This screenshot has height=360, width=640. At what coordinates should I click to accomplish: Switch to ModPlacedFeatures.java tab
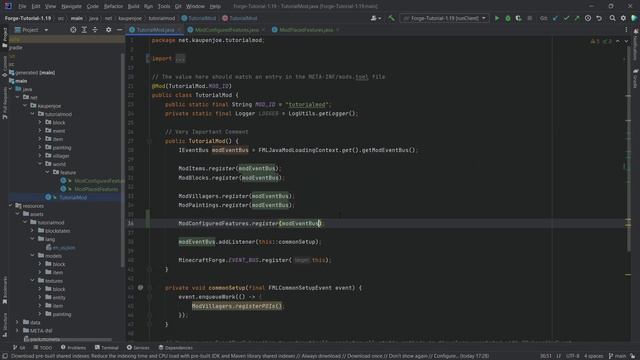click(x=306, y=30)
